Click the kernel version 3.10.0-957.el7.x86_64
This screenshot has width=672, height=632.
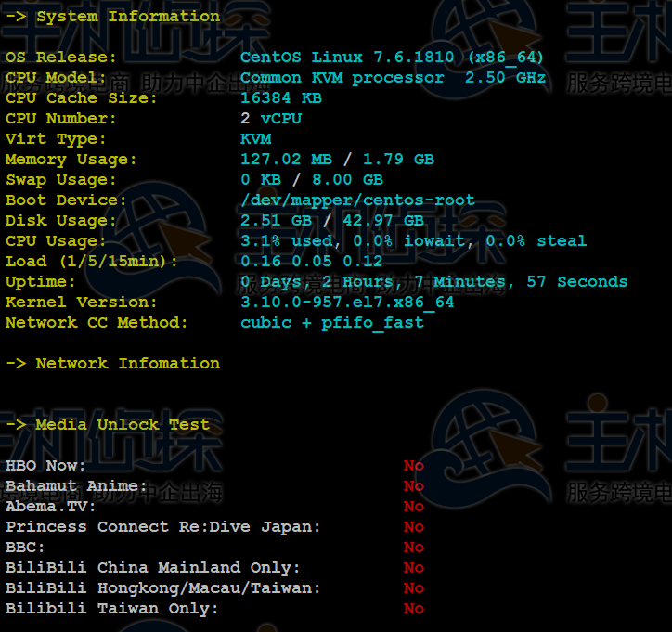pyautogui.click(x=347, y=302)
